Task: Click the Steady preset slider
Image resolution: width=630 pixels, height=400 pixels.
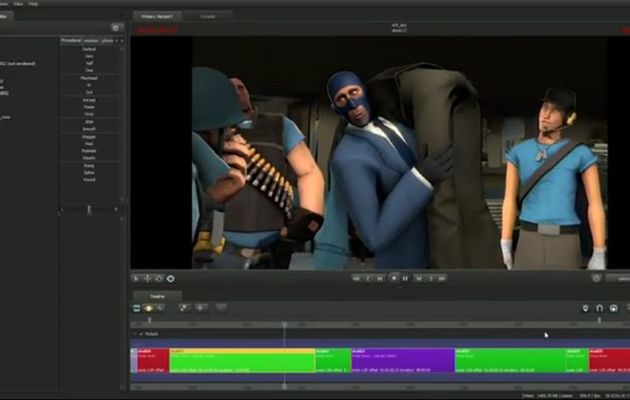Action: pyautogui.click(x=89, y=158)
